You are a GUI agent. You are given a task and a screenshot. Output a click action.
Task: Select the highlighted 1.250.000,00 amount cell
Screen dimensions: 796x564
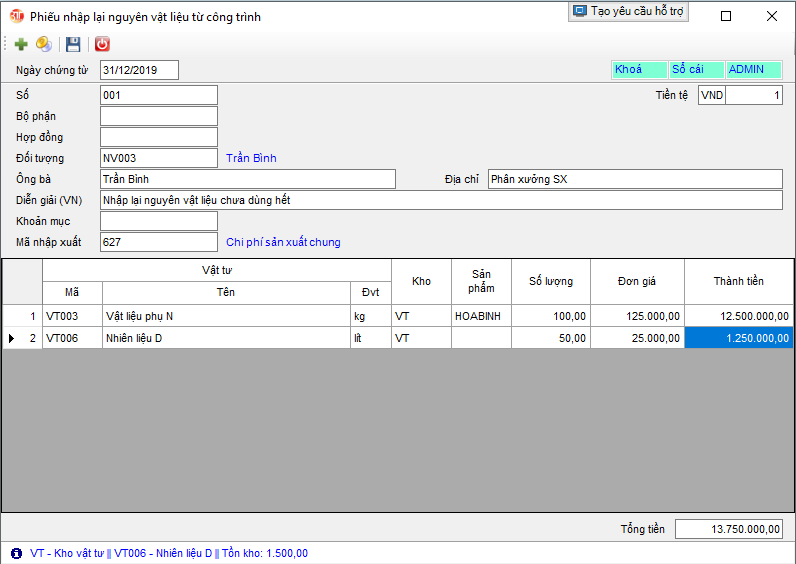pos(738,338)
